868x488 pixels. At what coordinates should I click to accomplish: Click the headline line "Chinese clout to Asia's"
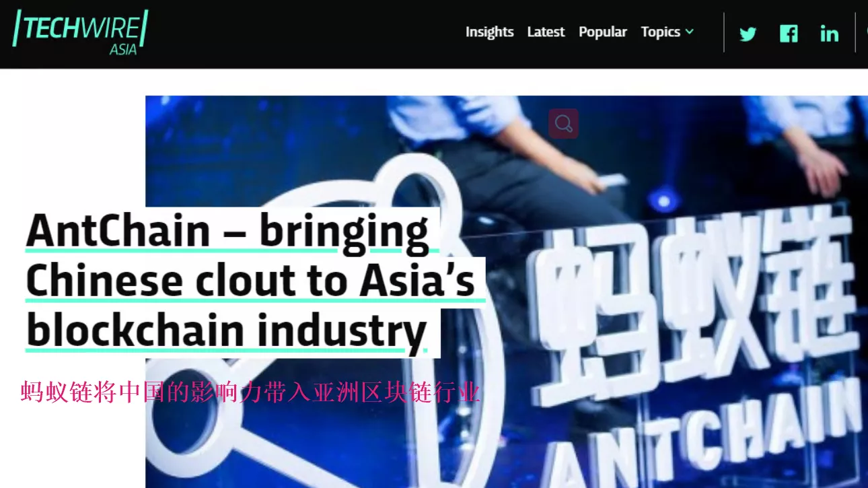(x=250, y=281)
